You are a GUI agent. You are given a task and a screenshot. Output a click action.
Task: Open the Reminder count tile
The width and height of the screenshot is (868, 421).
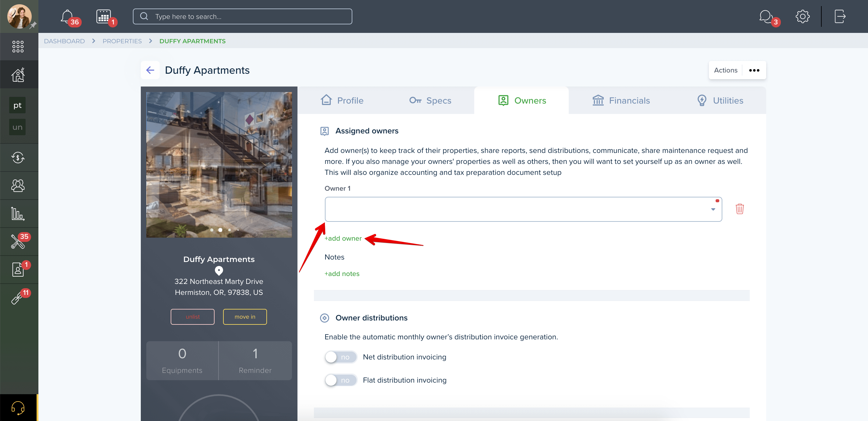255,360
